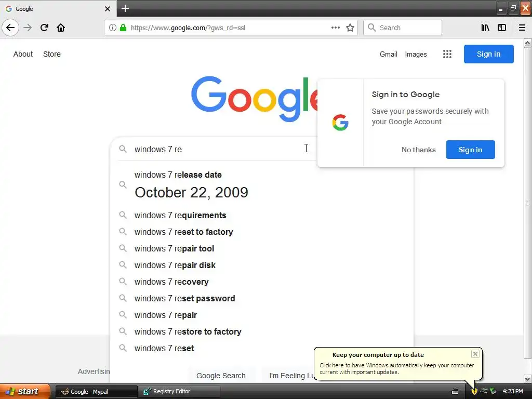The width and height of the screenshot is (532, 399).
Task: Switch to Registry Editor taskbar item
Action: click(x=179, y=392)
